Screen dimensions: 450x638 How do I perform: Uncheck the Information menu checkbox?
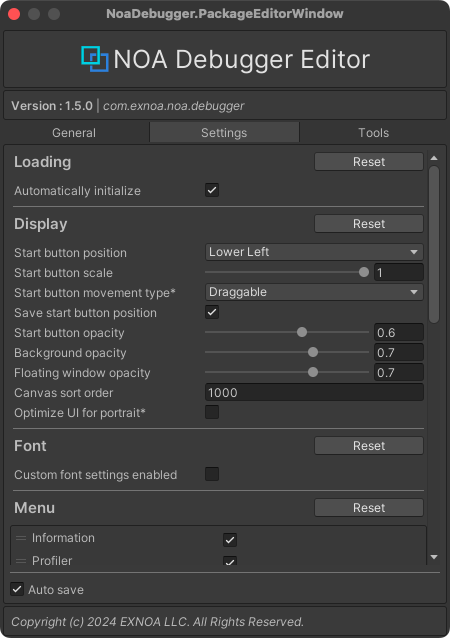pos(230,540)
